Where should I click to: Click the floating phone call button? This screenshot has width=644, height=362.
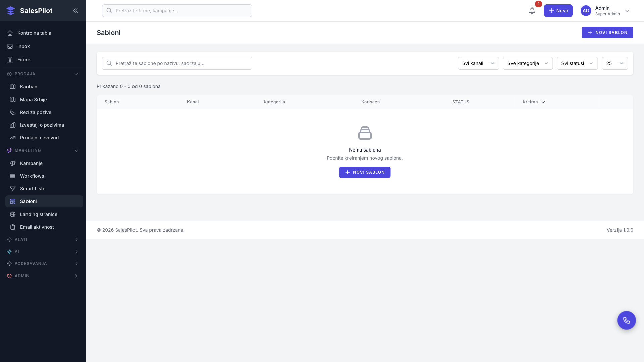click(x=626, y=320)
